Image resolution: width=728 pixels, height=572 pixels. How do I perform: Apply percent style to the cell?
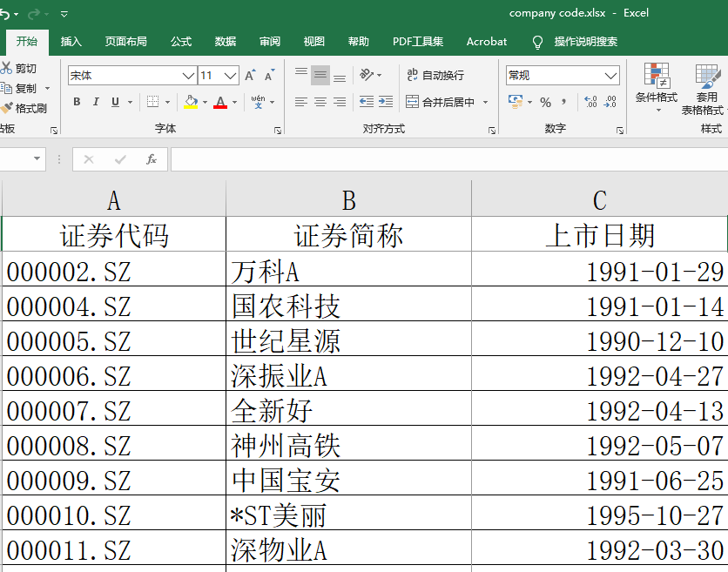545,103
